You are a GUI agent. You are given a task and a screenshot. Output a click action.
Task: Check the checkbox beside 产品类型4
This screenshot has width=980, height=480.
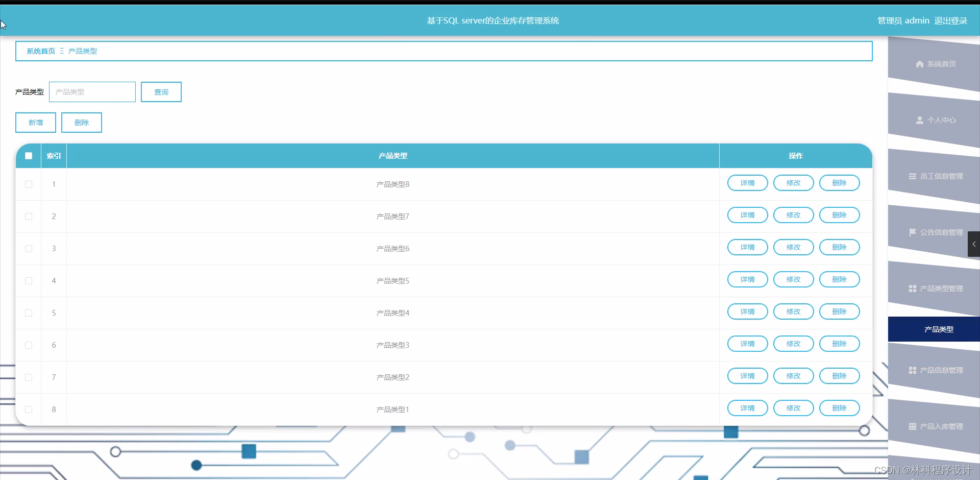click(x=28, y=314)
